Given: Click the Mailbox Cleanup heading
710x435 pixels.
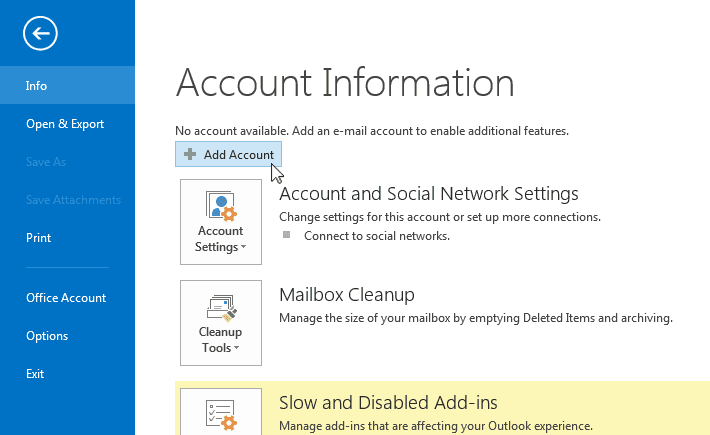Looking at the screenshot, I should click(x=346, y=295).
